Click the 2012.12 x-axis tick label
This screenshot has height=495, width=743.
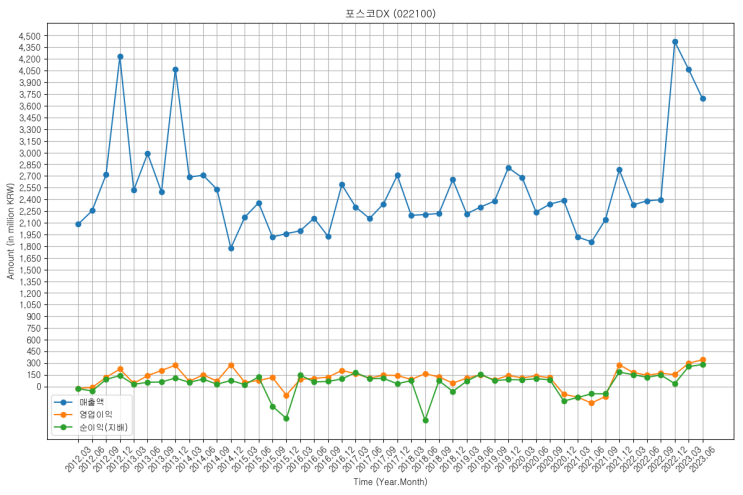point(119,459)
